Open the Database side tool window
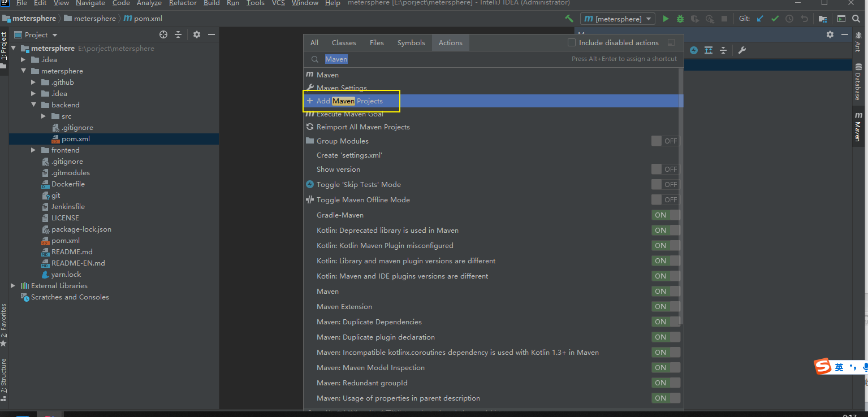The height and width of the screenshot is (417, 868). (x=858, y=82)
